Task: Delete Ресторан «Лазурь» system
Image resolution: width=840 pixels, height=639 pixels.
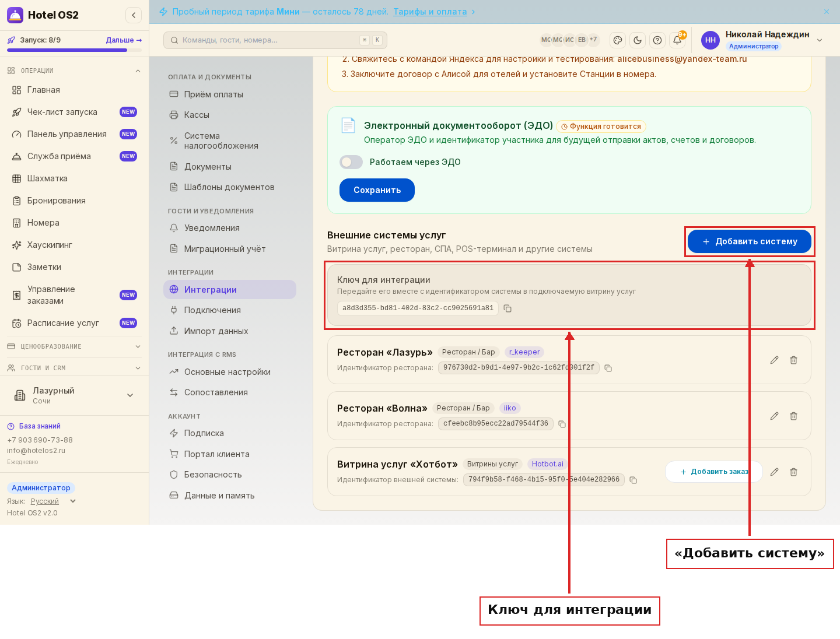Action: click(x=794, y=360)
